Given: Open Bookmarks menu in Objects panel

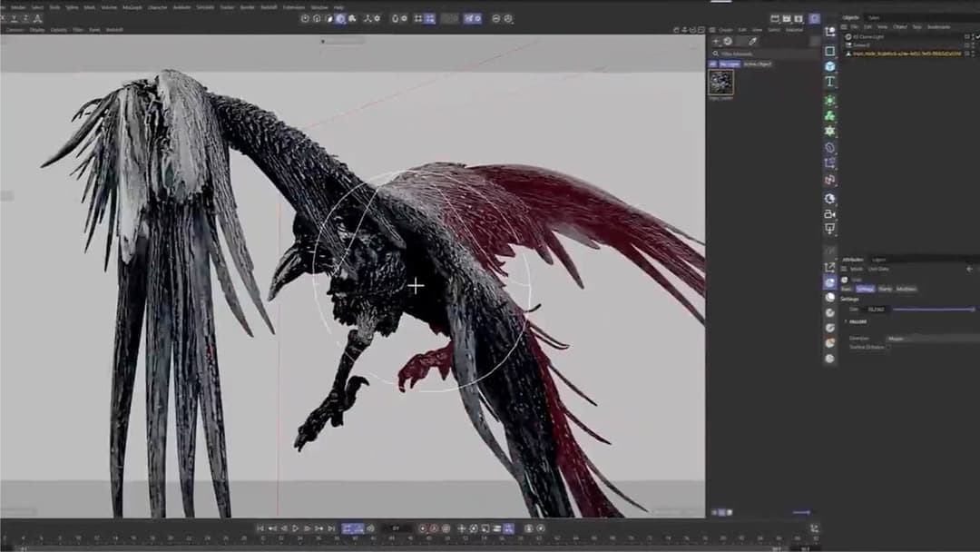Looking at the screenshot, I should point(939,27).
